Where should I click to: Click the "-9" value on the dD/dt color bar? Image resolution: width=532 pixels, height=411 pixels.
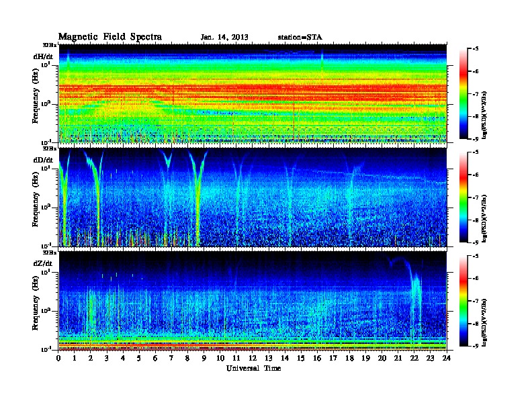476,242
